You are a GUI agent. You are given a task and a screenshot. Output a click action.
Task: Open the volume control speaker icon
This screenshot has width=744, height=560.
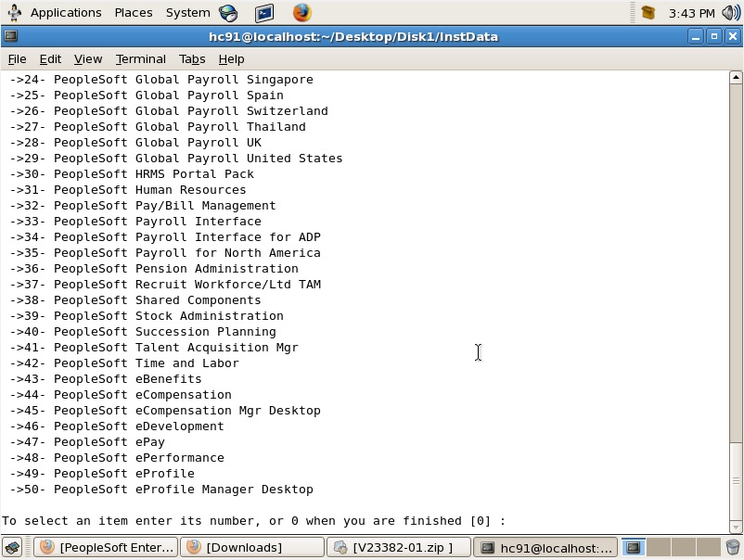click(728, 12)
